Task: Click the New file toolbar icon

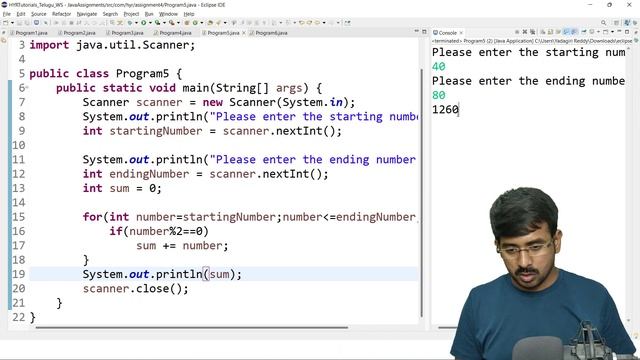Action: pyautogui.click(x=5, y=23)
